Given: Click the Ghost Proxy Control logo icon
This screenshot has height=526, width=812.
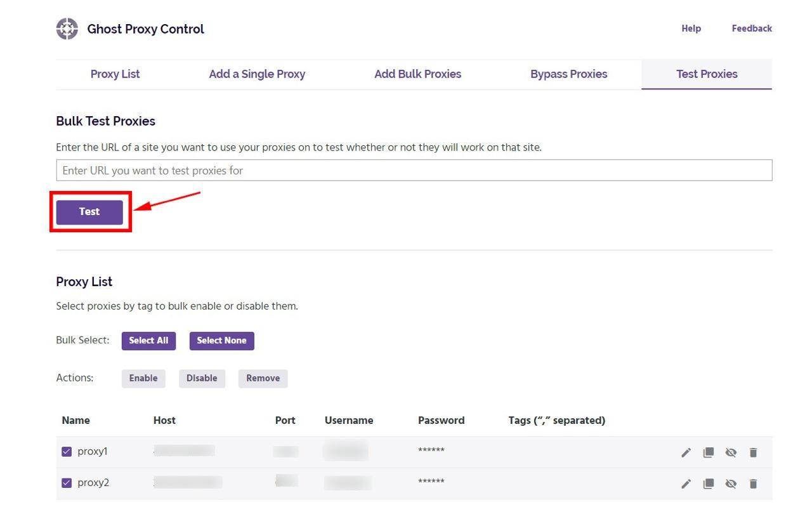Looking at the screenshot, I should coord(67,29).
